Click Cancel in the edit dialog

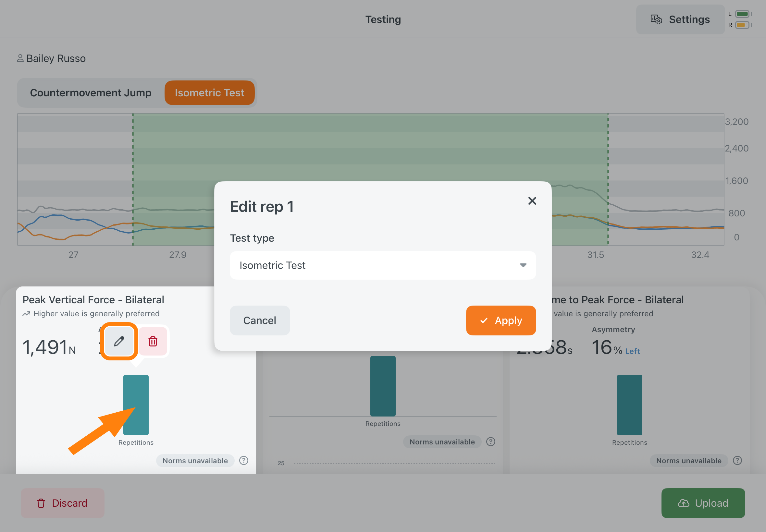coord(260,320)
